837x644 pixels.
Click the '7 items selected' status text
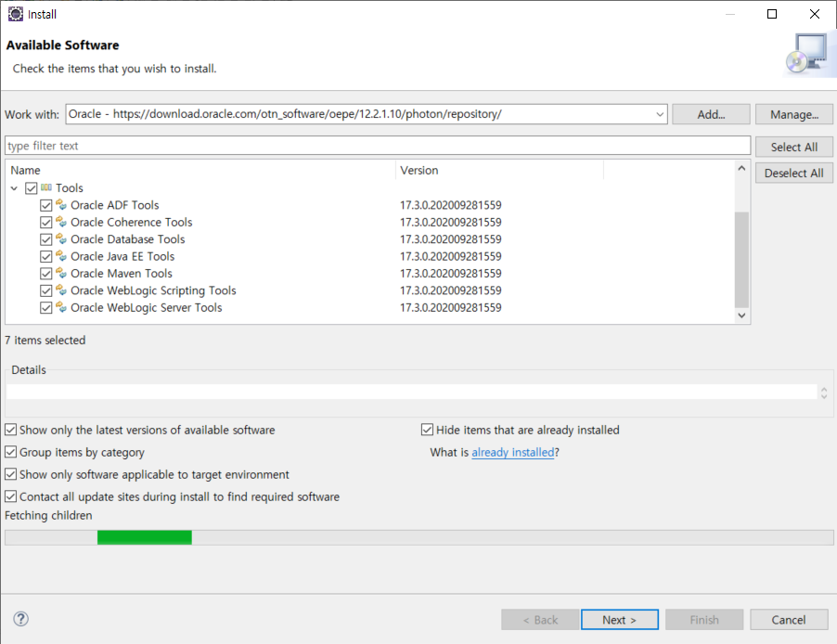tap(45, 341)
